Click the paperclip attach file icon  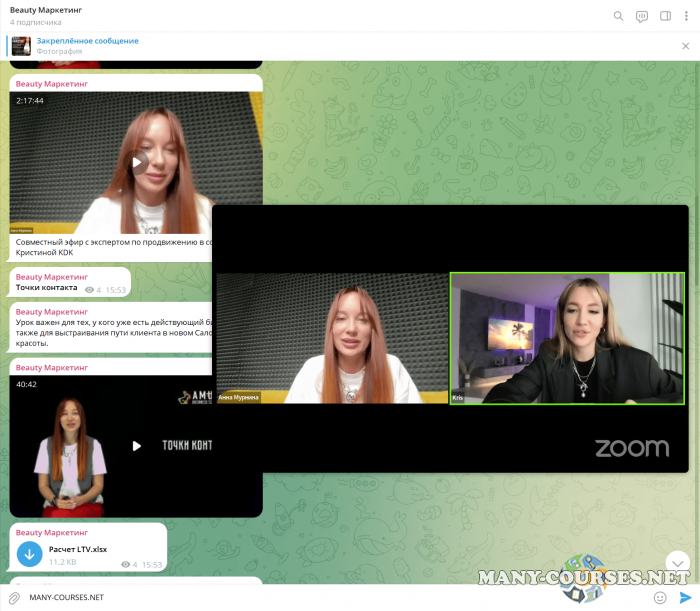point(14,597)
